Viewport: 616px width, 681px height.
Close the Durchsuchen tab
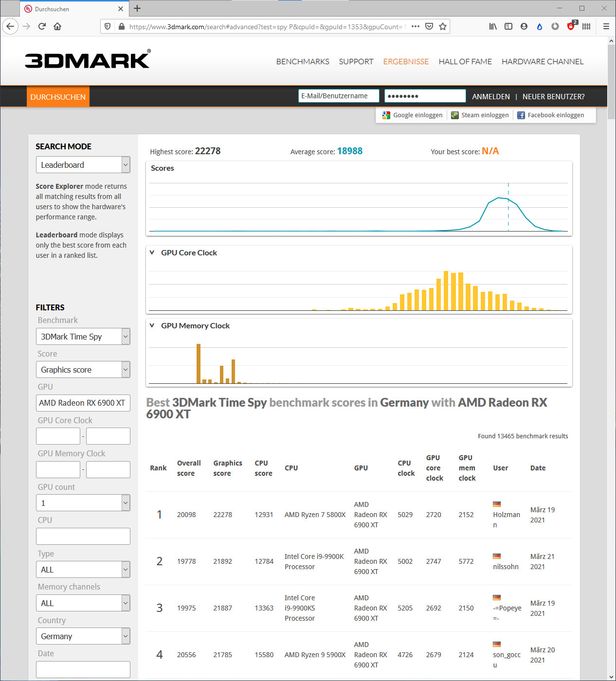(121, 9)
